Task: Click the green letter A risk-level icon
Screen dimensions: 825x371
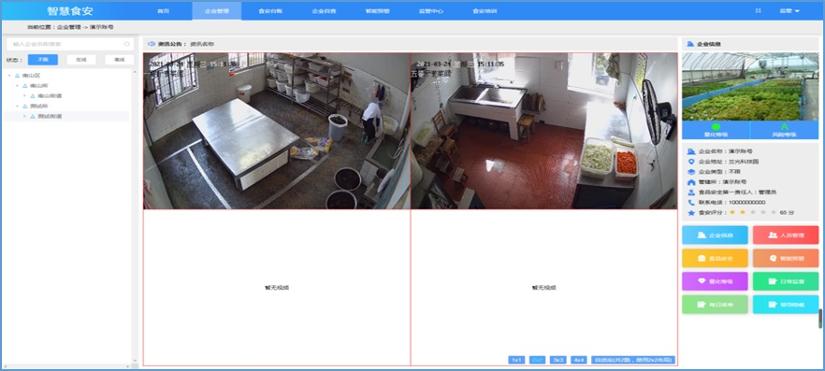Action: 784,127
